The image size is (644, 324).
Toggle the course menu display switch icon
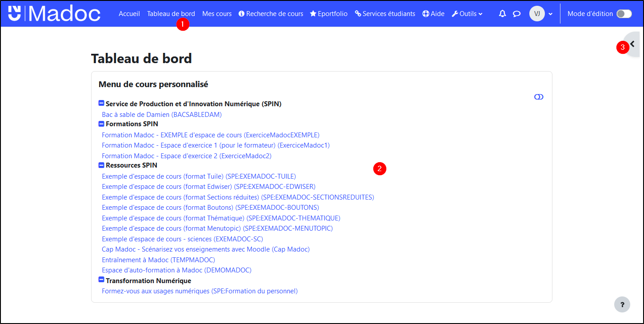(x=539, y=97)
